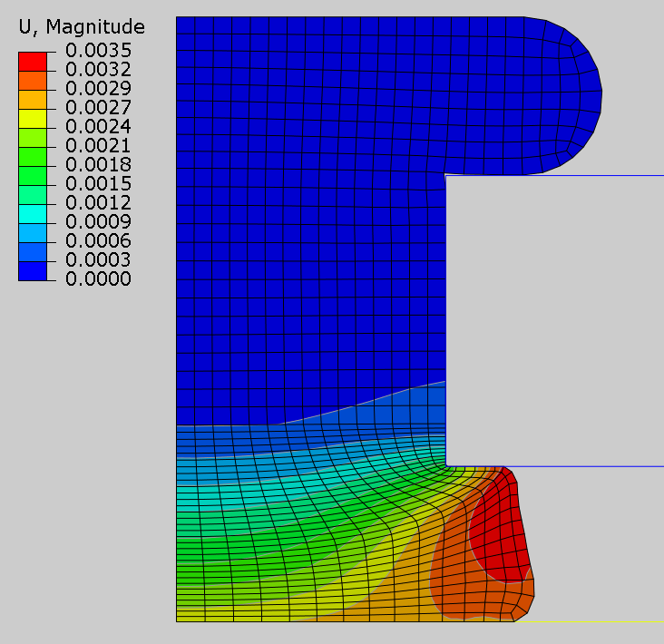Viewport: 664px width, 644px height.
Task: Select the 0.0000 legend minimum value
Action: pos(98,279)
